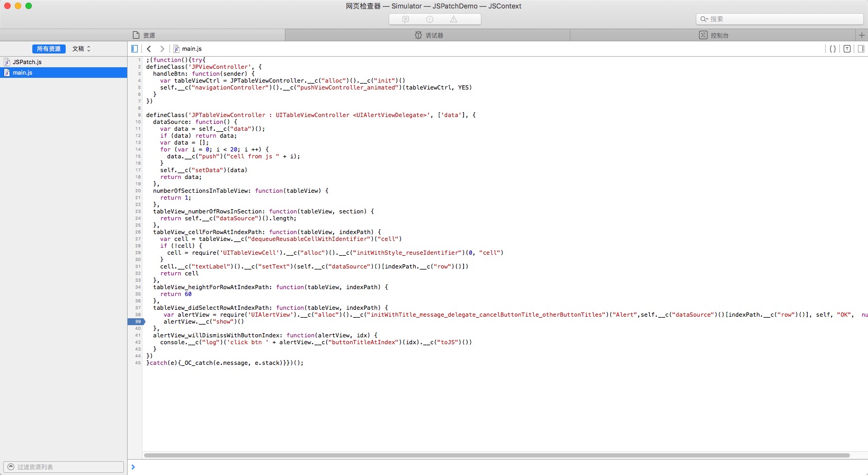The width and height of the screenshot is (868, 475).
Task: Click the log messages speech bubble icon
Action: pos(406,19)
